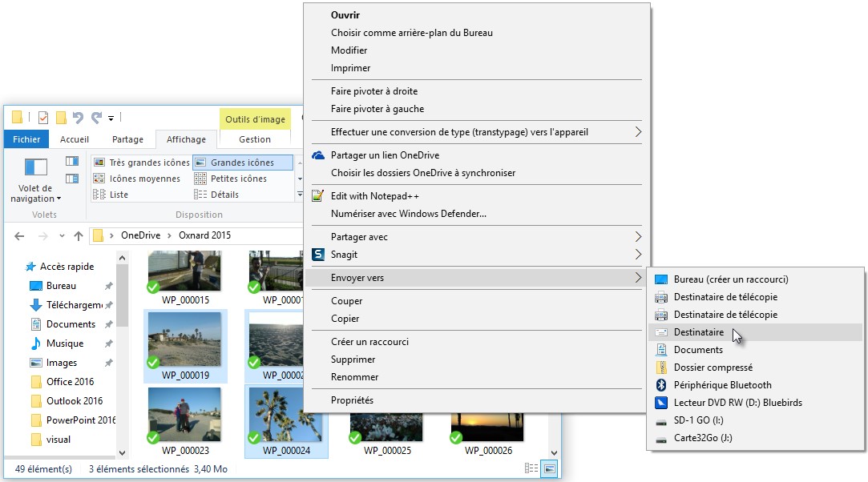Open Volet de navigation dropdown
The image size is (868, 482).
(x=35, y=193)
